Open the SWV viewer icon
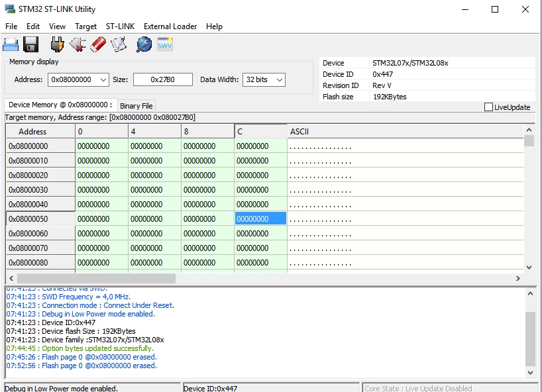 click(164, 44)
